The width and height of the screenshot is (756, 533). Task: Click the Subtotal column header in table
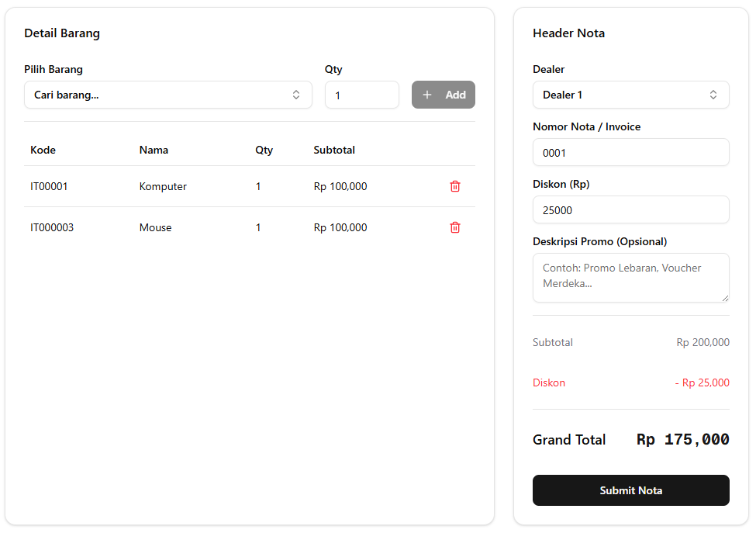[x=334, y=150]
